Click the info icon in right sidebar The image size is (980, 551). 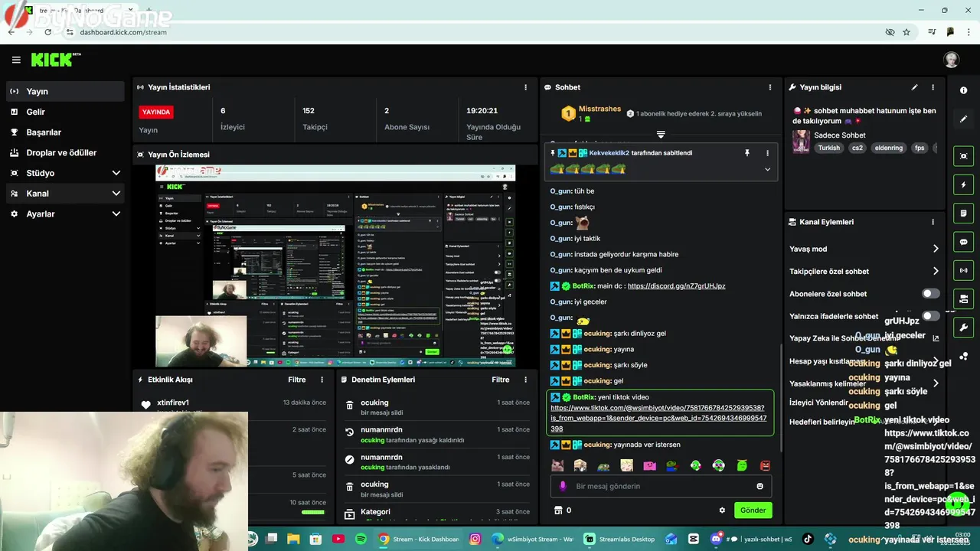click(963, 90)
